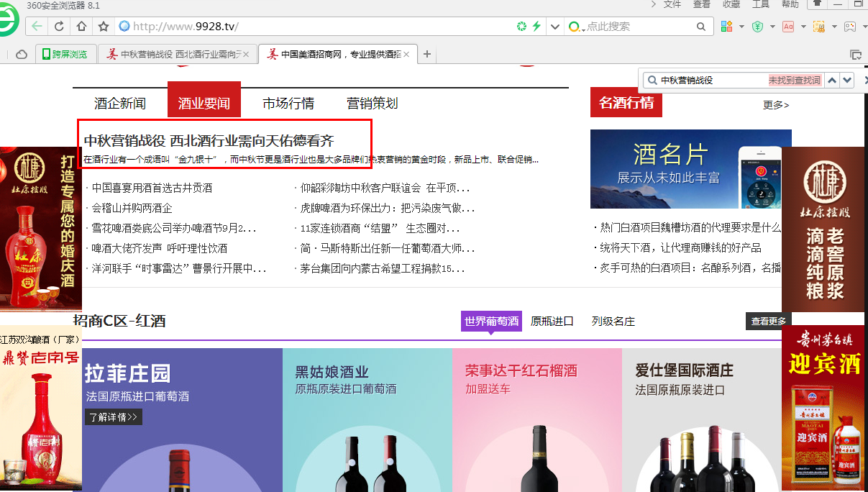
Task: Open the 查看 menu
Action: [702, 4]
